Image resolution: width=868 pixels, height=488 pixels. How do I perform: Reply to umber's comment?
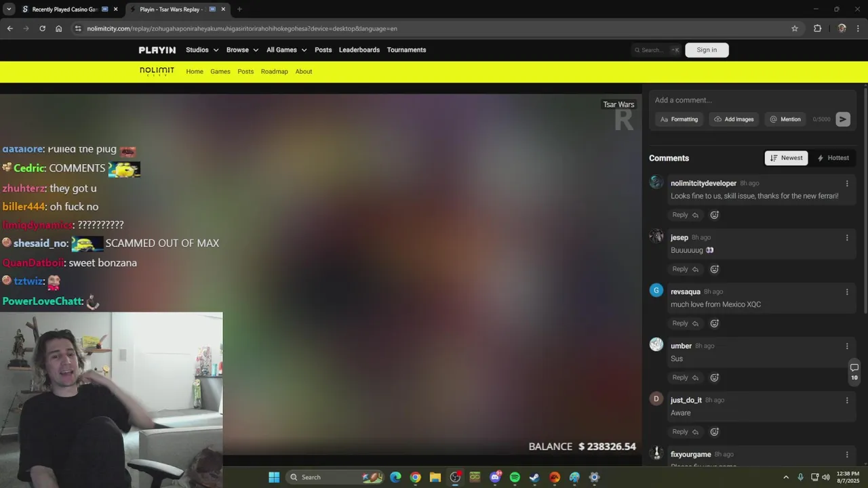pos(685,378)
